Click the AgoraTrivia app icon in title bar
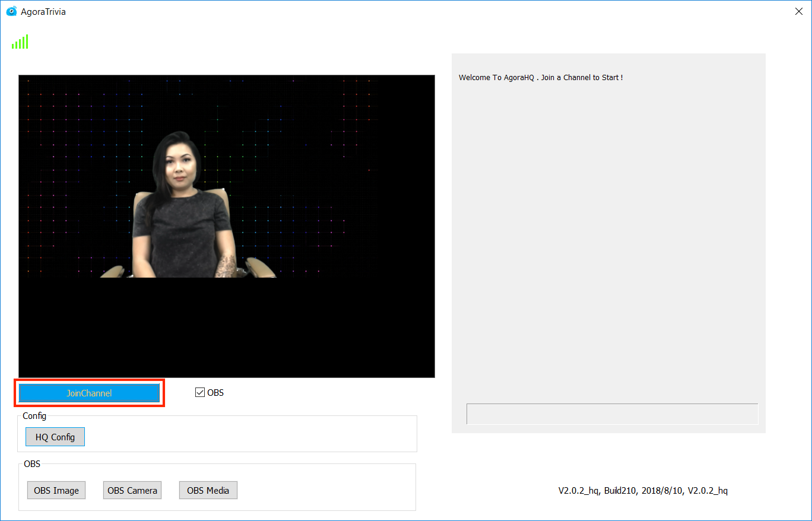Viewport: 812px width, 521px height. [x=11, y=11]
